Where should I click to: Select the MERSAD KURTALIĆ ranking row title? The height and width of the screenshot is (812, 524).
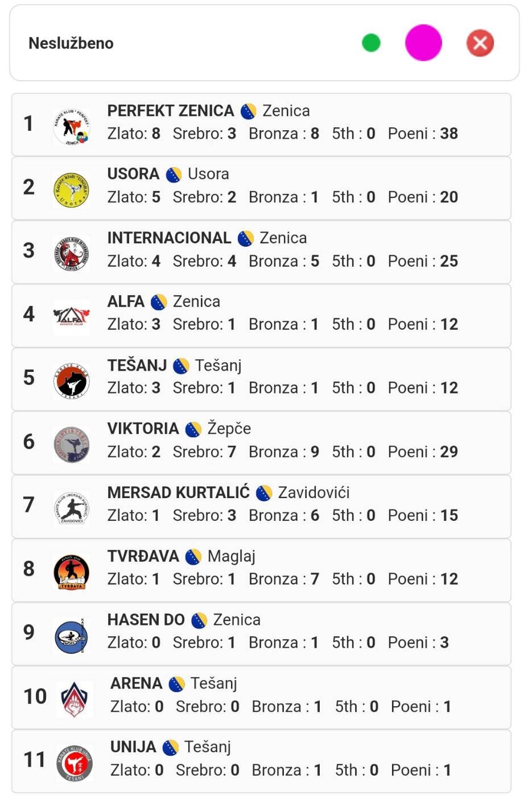tap(178, 492)
